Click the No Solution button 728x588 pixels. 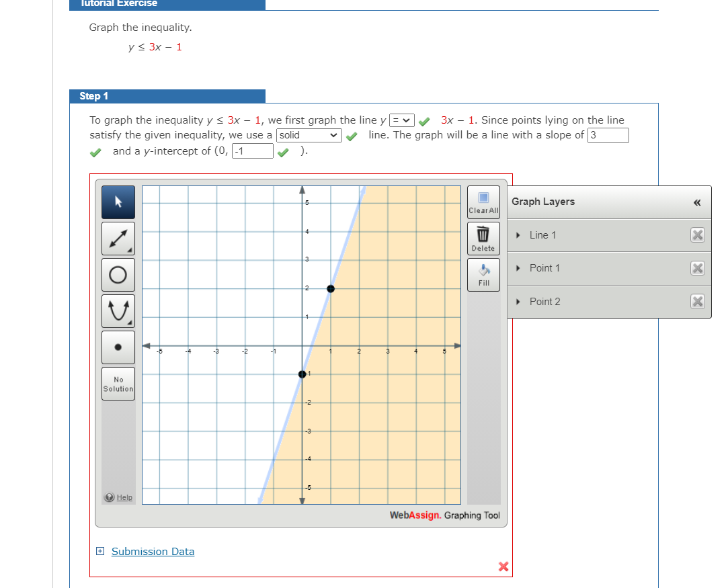tap(118, 384)
